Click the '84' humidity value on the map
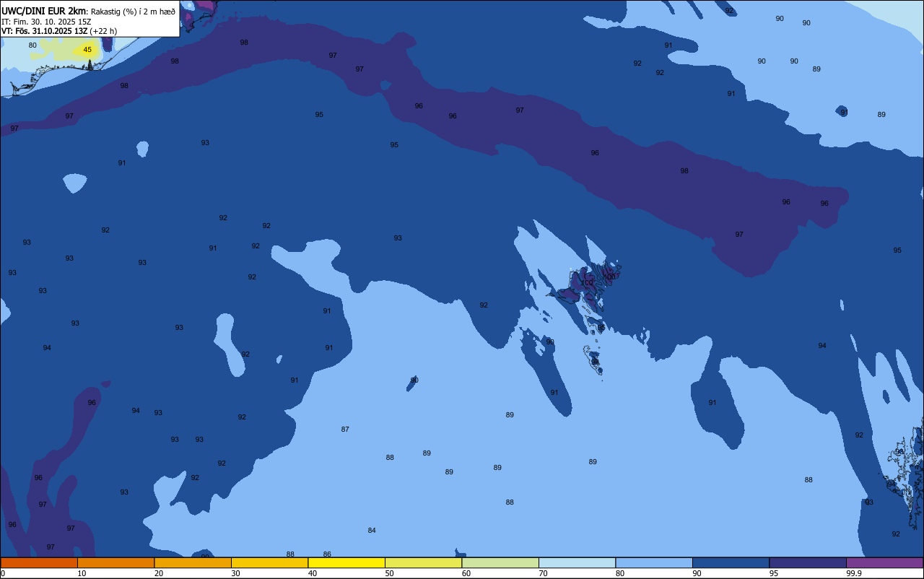Image resolution: width=924 pixels, height=579 pixels. coord(372,531)
